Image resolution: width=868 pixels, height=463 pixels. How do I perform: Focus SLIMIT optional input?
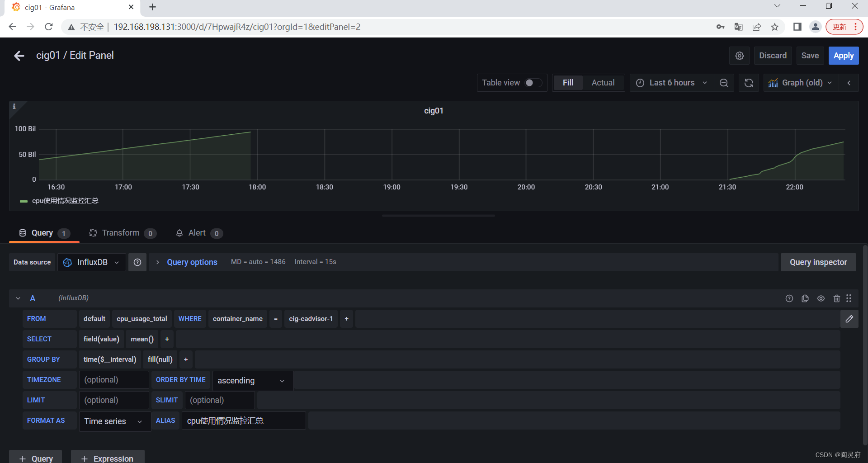(220, 400)
